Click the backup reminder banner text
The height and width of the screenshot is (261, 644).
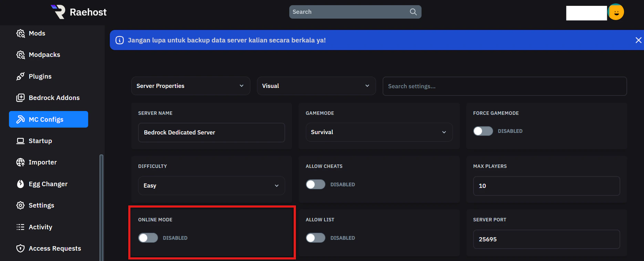pos(227,40)
